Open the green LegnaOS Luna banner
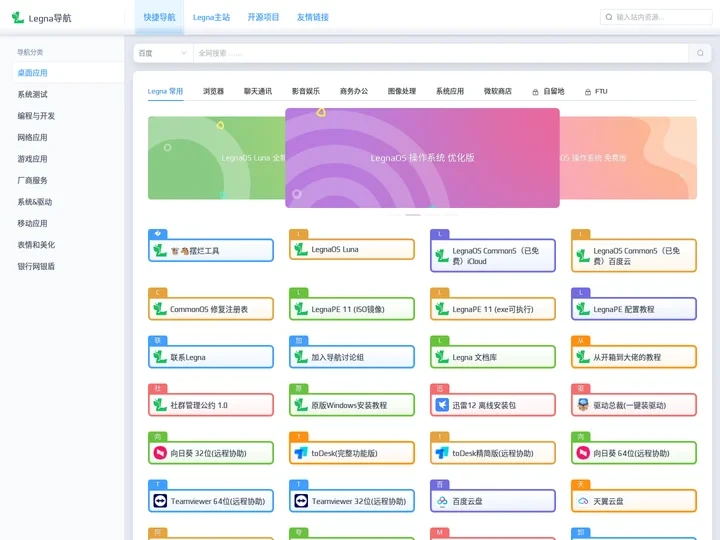 click(x=216, y=158)
